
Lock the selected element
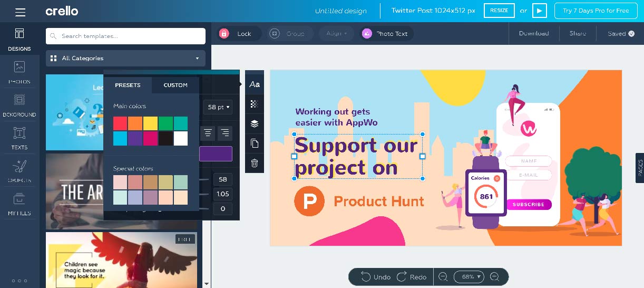coord(239,34)
